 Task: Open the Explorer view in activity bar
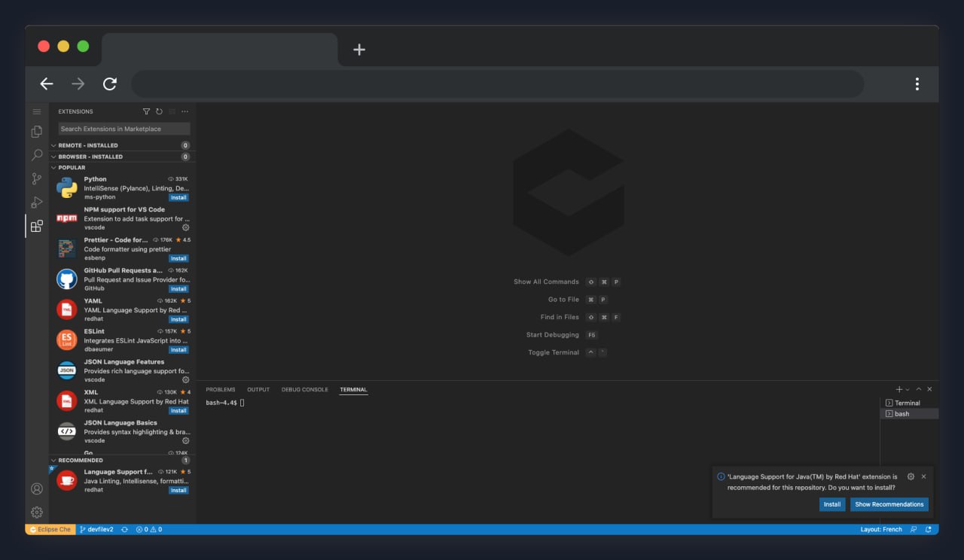pos(36,132)
